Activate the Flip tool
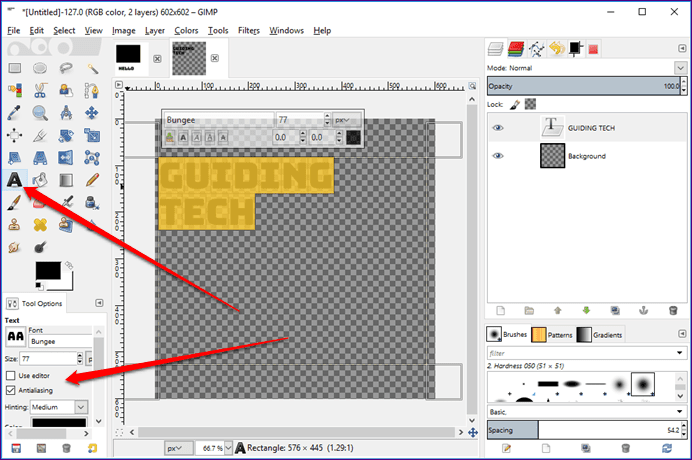The height and width of the screenshot is (460, 692). point(66,158)
